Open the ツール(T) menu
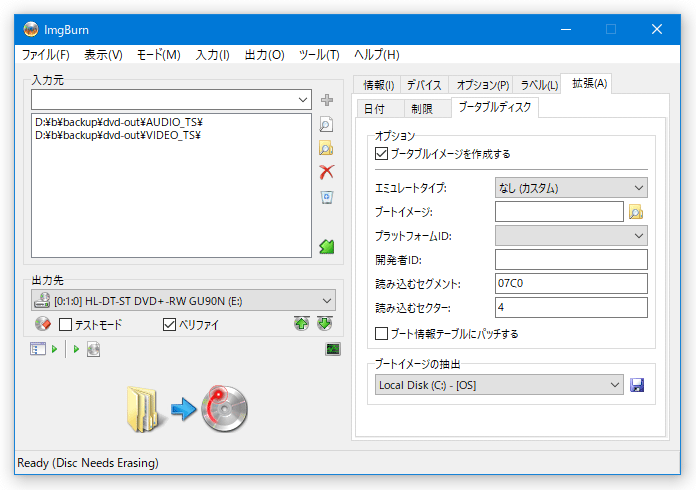The image size is (696, 490). [x=319, y=55]
